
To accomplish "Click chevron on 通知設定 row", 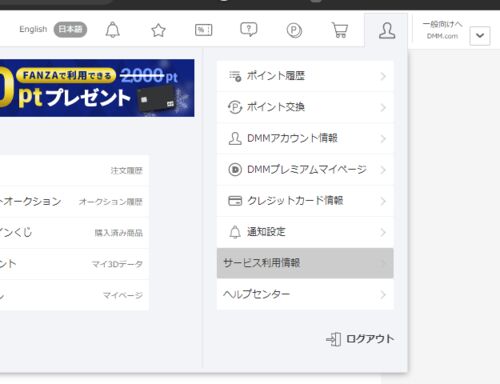I will point(383,232).
